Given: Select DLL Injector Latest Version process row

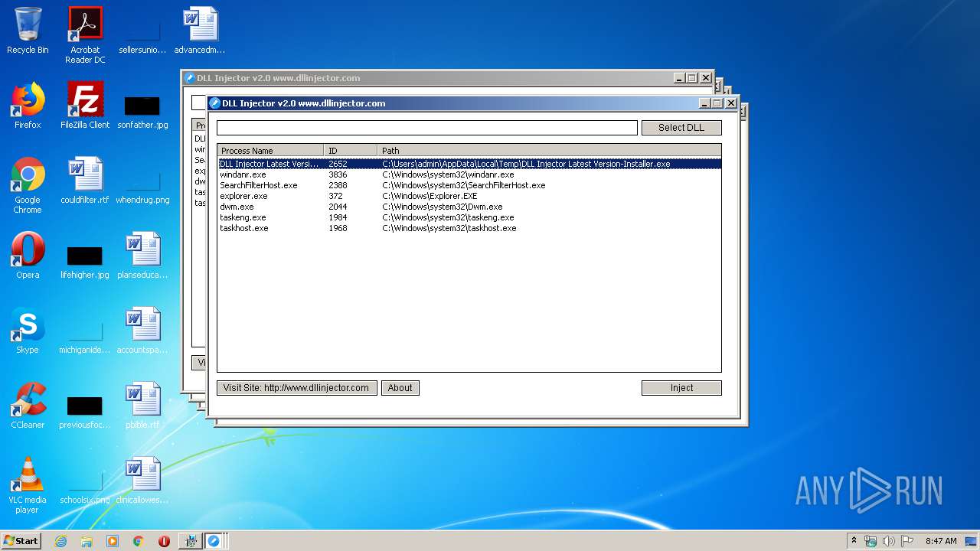Looking at the screenshot, I should pyautogui.click(x=469, y=164).
